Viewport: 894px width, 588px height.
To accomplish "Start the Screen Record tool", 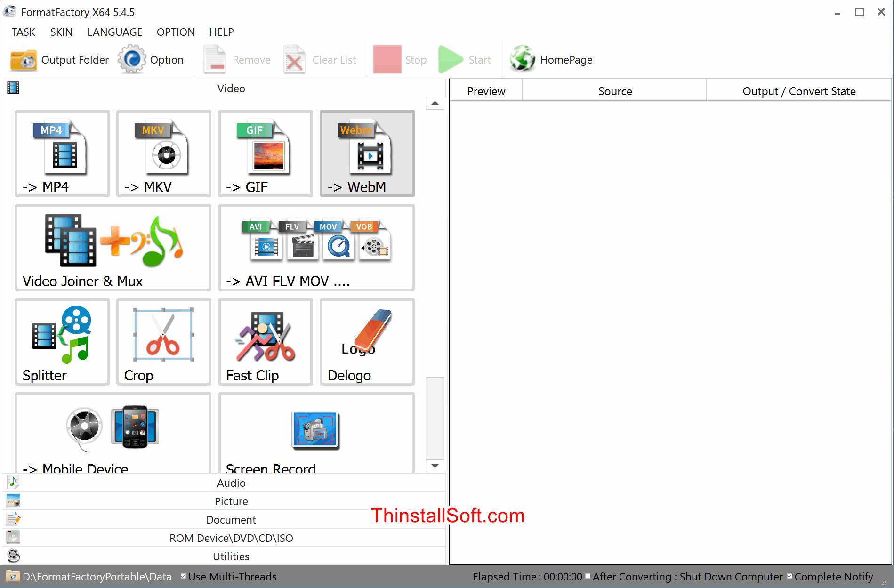I will click(316, 433).
